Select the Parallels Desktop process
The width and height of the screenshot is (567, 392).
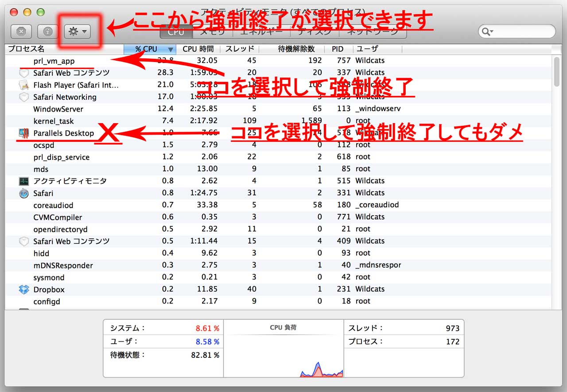(x=278, y=133)
